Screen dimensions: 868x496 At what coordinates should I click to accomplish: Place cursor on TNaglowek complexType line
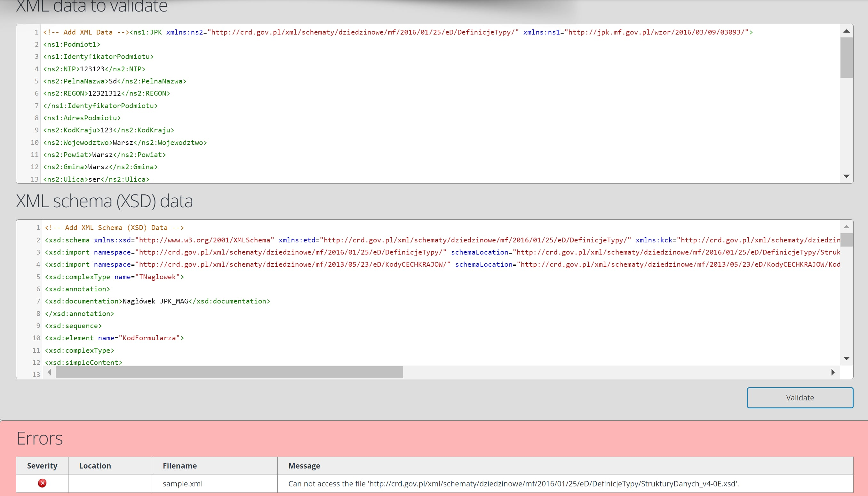coord(114,277)
